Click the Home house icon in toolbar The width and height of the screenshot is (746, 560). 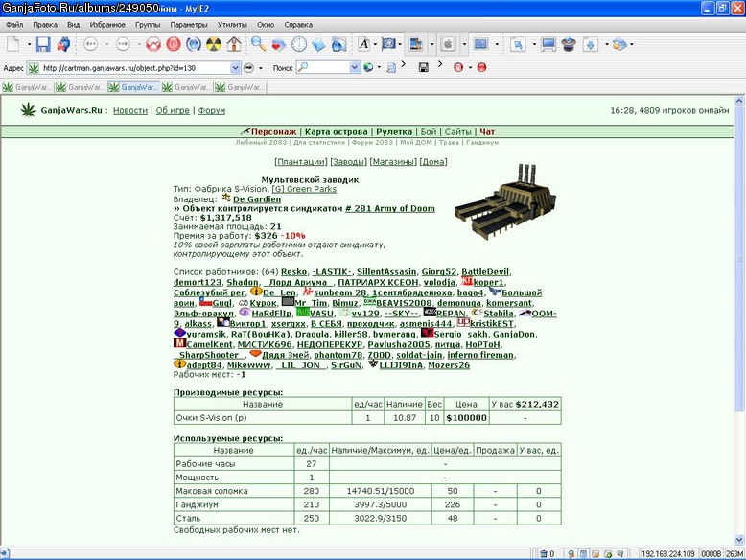234,44
